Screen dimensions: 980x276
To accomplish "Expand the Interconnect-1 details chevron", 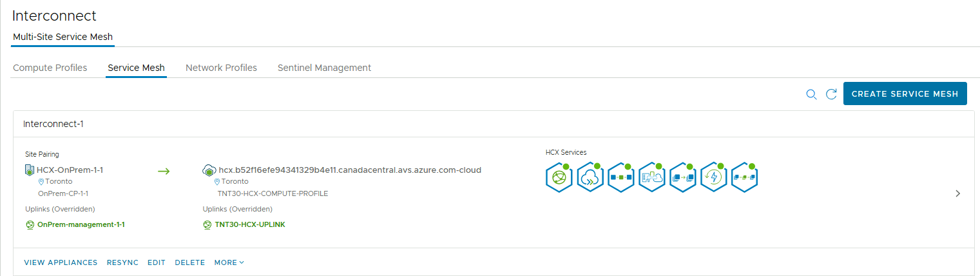I will (x=958, y=193).
